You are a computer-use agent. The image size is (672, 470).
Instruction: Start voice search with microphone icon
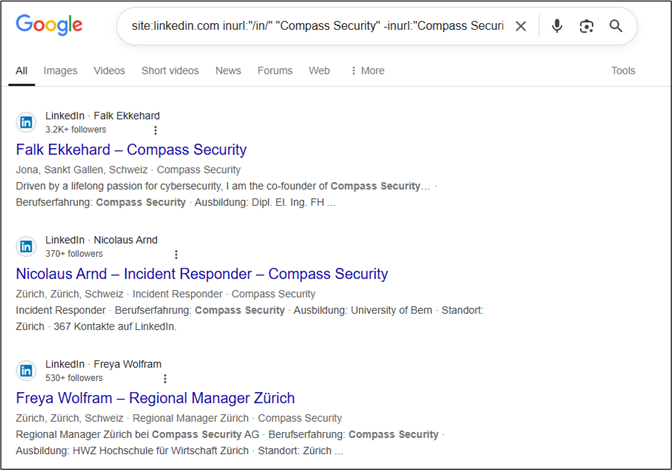[x=557, y=26]
